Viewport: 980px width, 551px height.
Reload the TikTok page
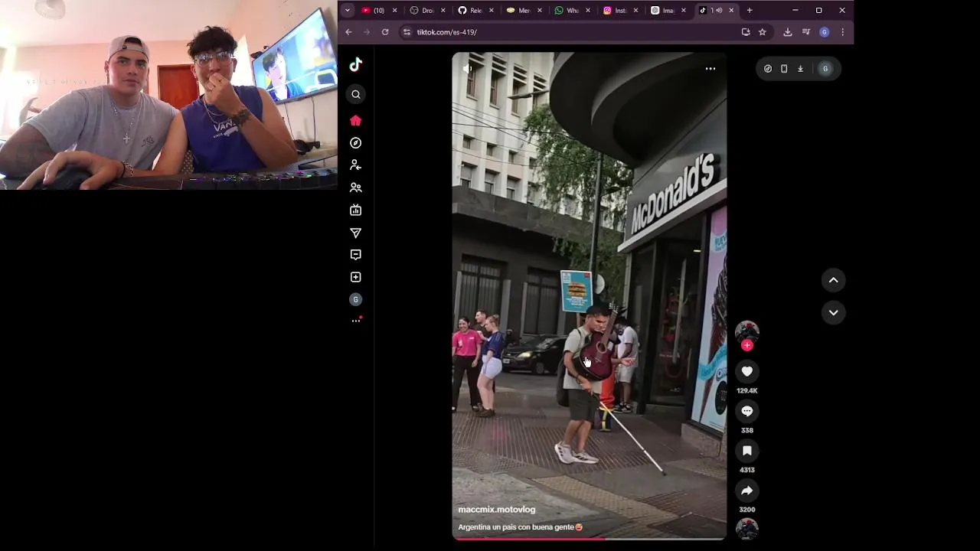[x=385, y=32]
